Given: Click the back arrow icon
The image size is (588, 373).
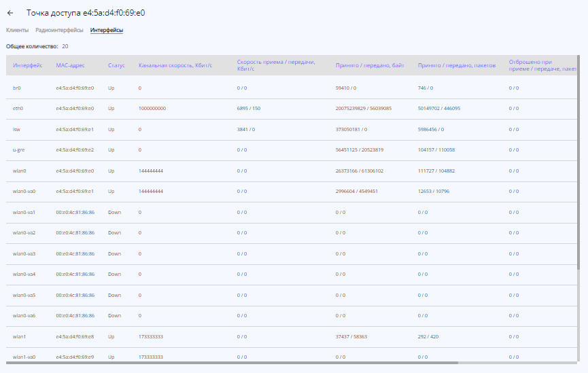Looking at the screenshot, I should [x=10, y=13].
